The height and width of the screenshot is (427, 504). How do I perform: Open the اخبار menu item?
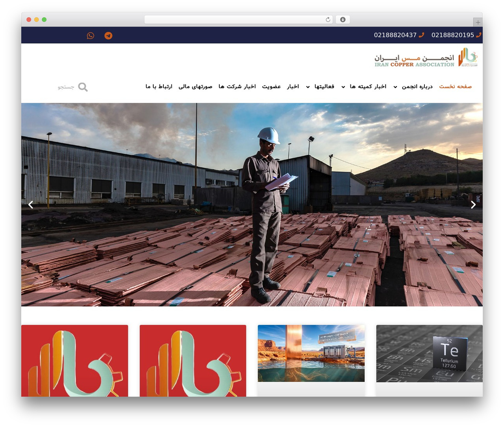[x=293, y=86]
